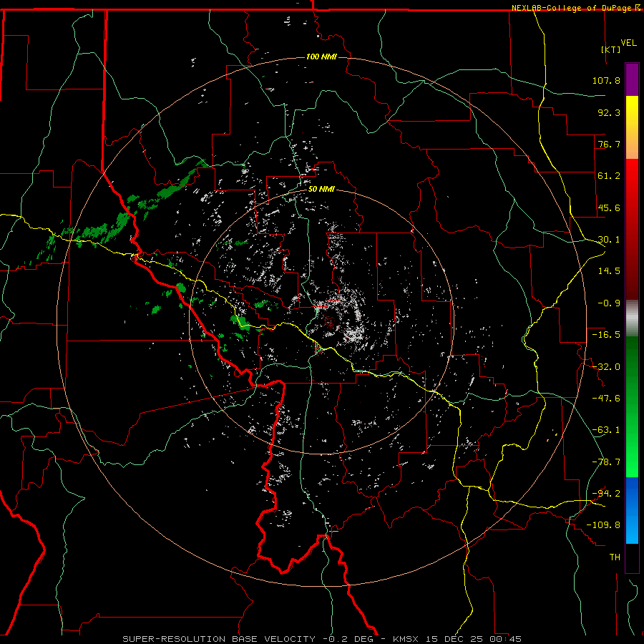The width and height of the screenshot is (644, 644).
Task: Click the 00:45 timestamp
Action: [x=506, y=639]
